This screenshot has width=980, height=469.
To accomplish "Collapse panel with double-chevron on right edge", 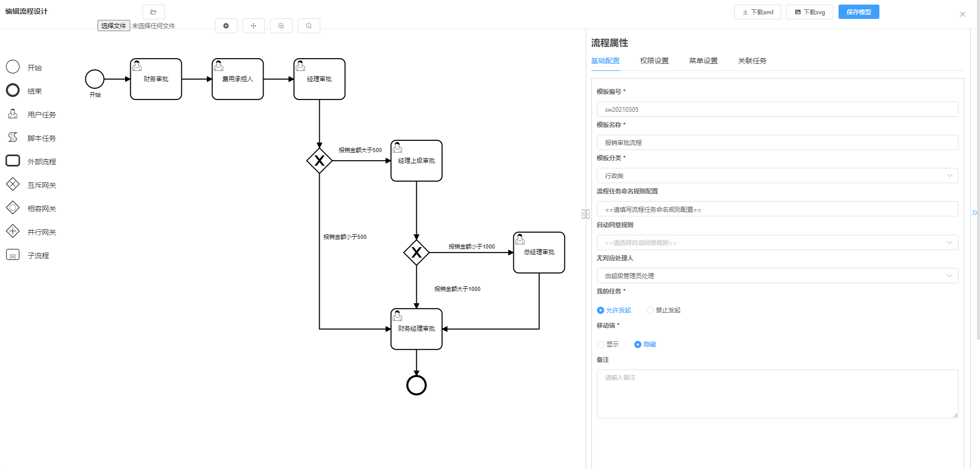I will [974, 213].
